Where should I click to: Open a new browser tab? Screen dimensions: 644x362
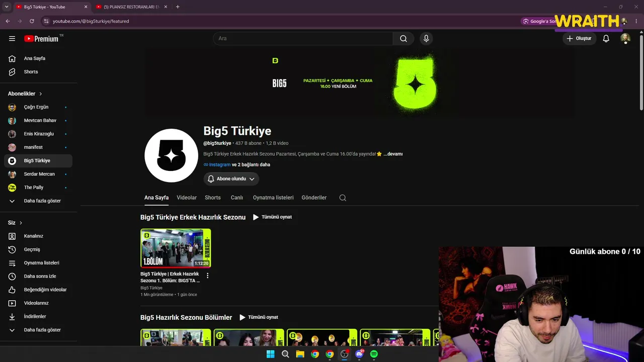click(x=178, y=7)
